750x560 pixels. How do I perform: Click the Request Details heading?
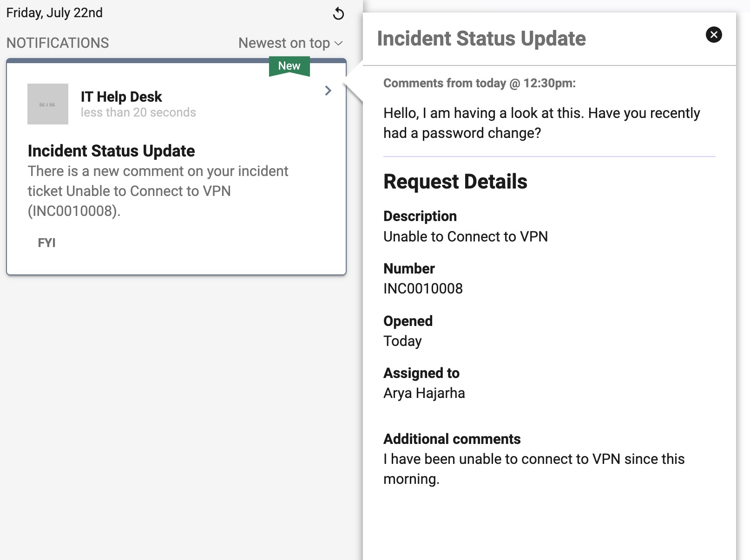tap(455, 182)
